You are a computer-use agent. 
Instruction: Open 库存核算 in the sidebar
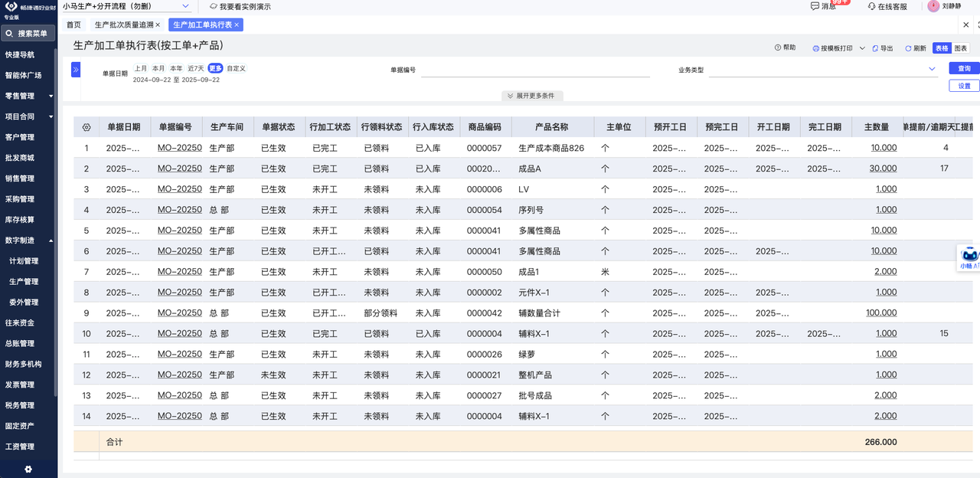19,220
